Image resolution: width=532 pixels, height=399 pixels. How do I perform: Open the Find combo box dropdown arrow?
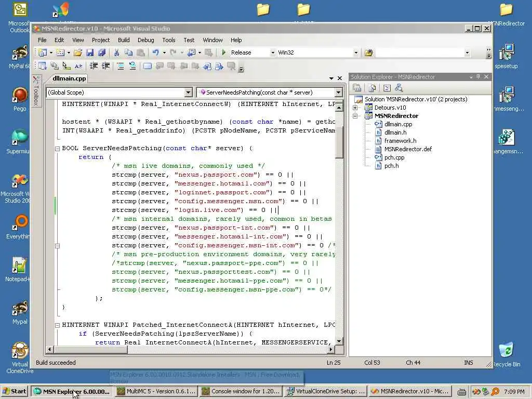pyautogui.click(x=467, y=52)
